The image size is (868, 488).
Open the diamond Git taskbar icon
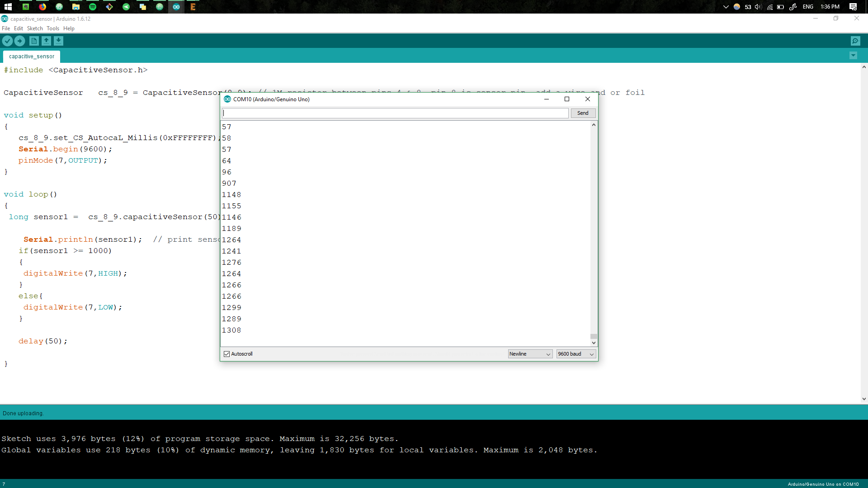pos(109,7)
